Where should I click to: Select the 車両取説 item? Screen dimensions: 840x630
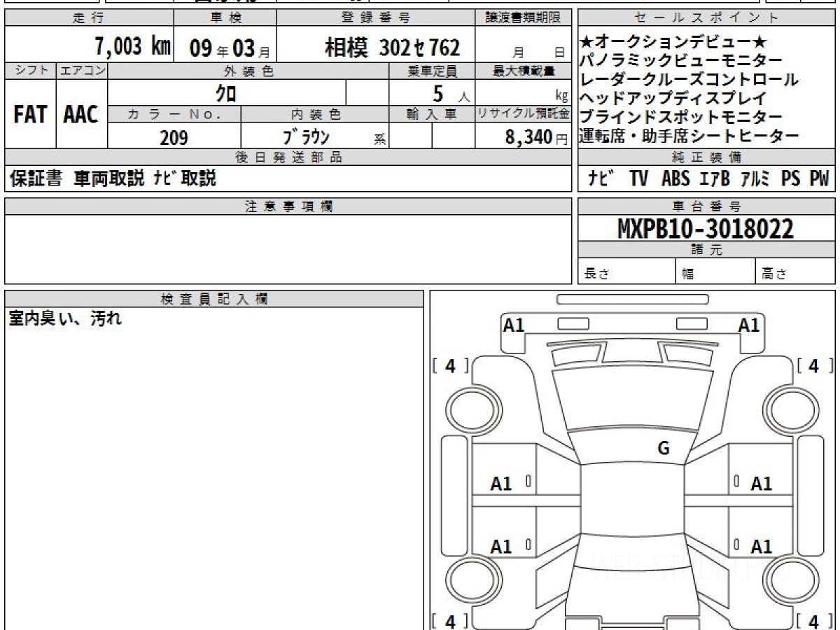[x=109, y=179]
